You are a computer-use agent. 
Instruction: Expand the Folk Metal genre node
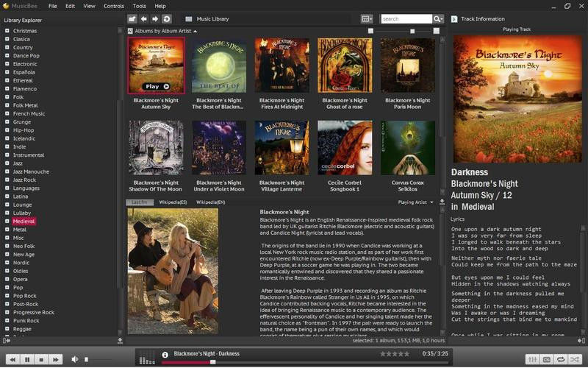(7, 105)
